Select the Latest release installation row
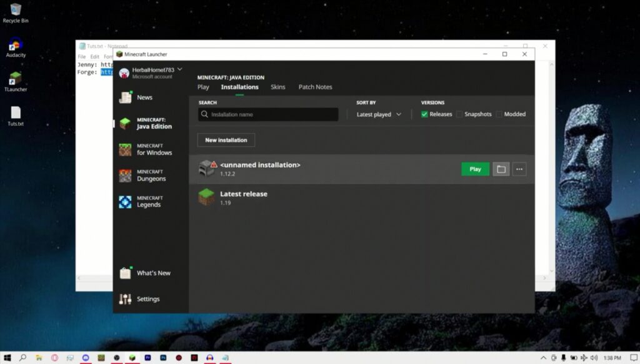This screenshot has height=364, width=640. pyautogui.click(x=362, y=198)
